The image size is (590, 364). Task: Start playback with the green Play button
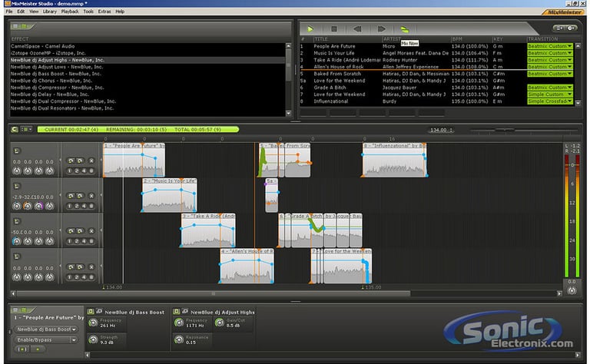tap(310, 29)
